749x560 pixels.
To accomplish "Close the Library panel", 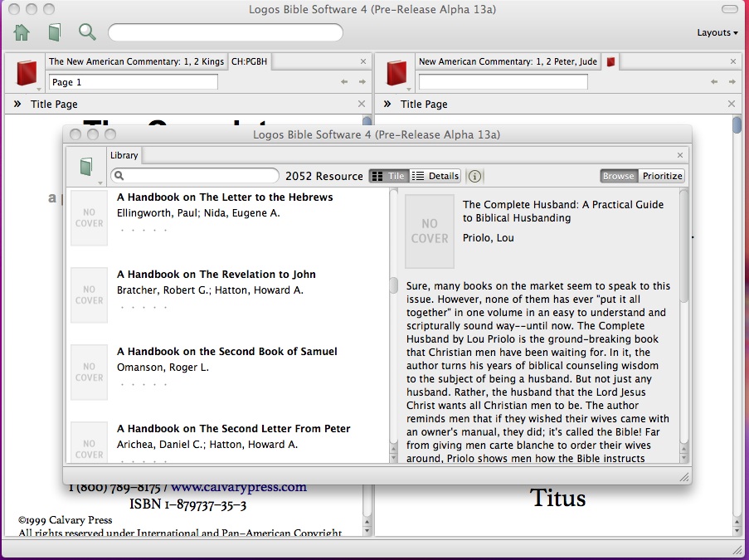I will tap(679, 155).
